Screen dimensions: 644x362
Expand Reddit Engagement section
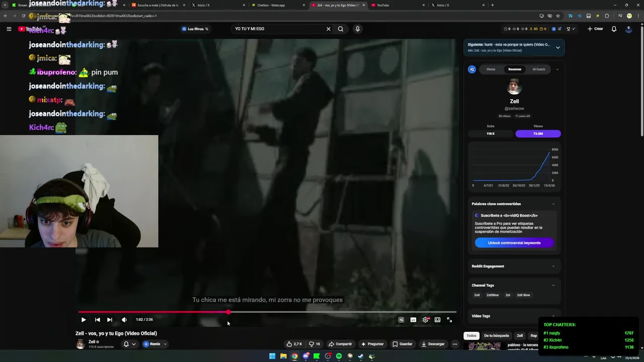click(553, 266)
